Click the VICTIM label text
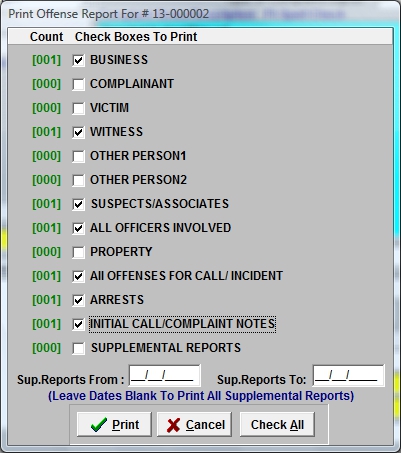The width and height of the screenshot is (401, 453). pyautogui.click(x=109, y=108)
